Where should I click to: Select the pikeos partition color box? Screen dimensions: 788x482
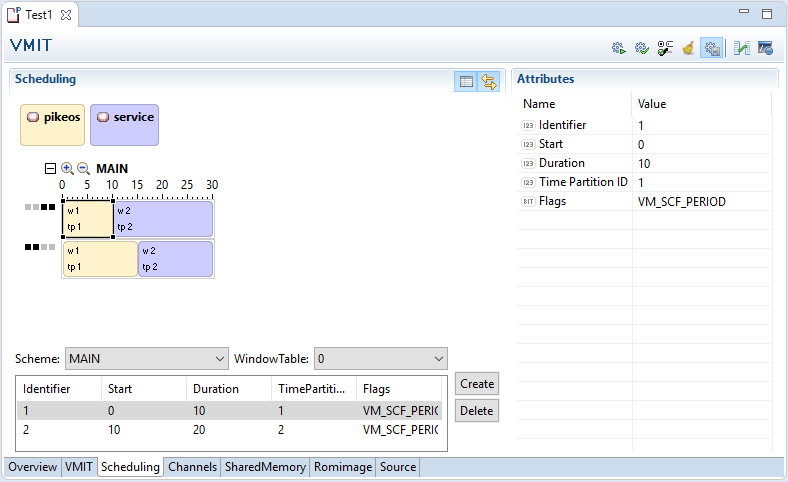click(x=52, y=124)
